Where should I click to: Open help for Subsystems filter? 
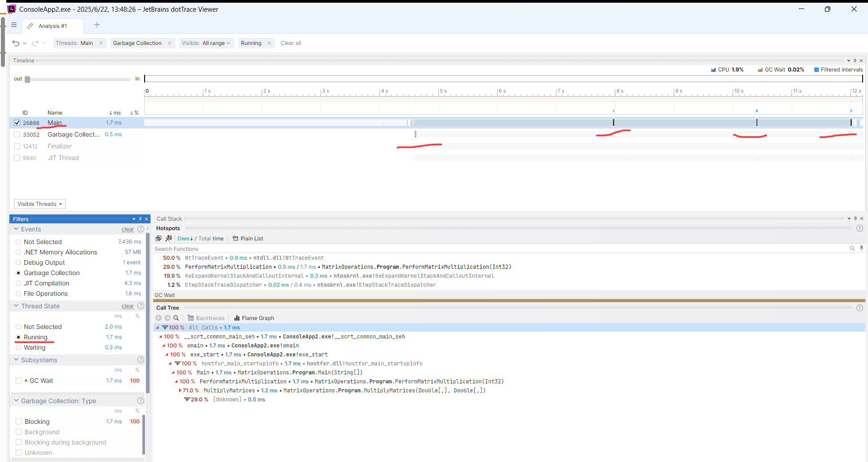[141, 360]
